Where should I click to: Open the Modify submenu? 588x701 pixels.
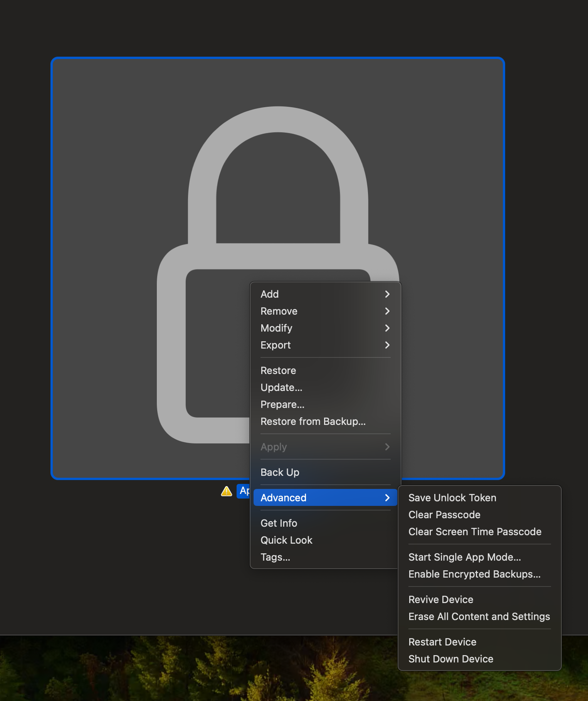325,328
